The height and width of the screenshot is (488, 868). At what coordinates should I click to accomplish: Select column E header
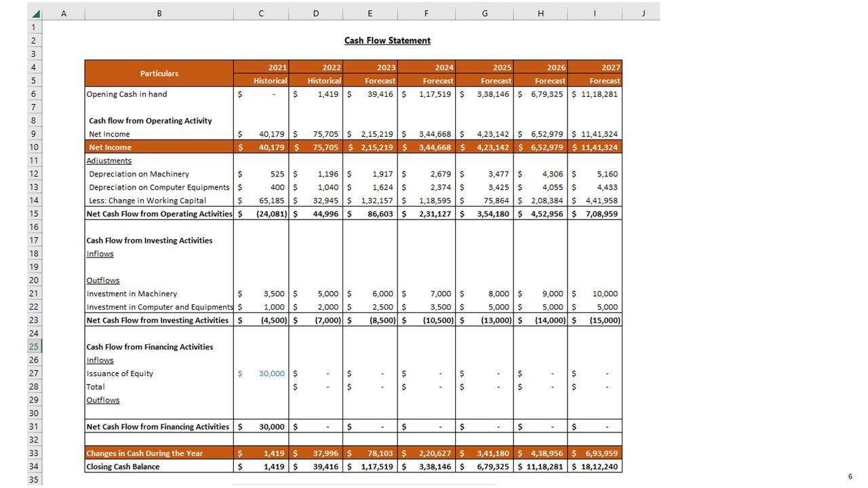coord(370,14)
